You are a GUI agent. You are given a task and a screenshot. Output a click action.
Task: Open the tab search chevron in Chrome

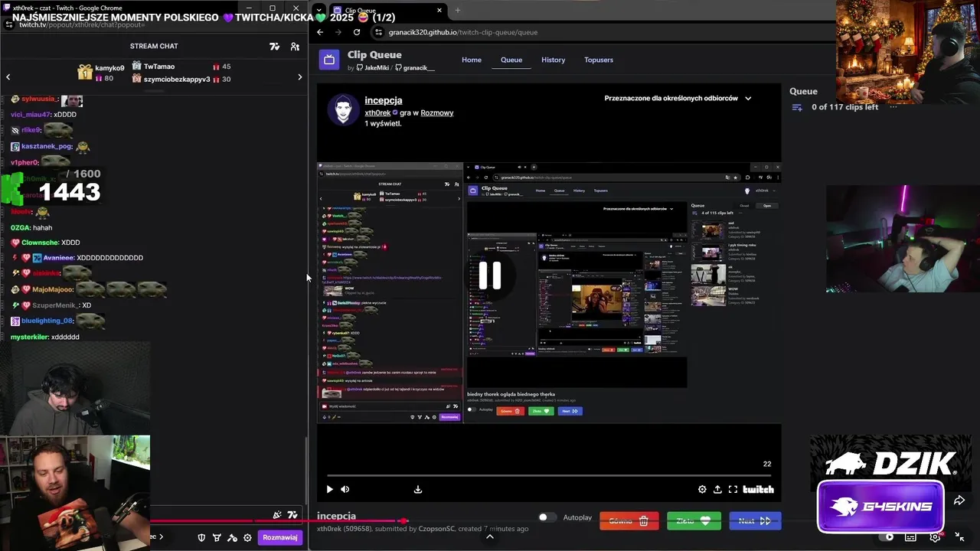click(319, 10)
